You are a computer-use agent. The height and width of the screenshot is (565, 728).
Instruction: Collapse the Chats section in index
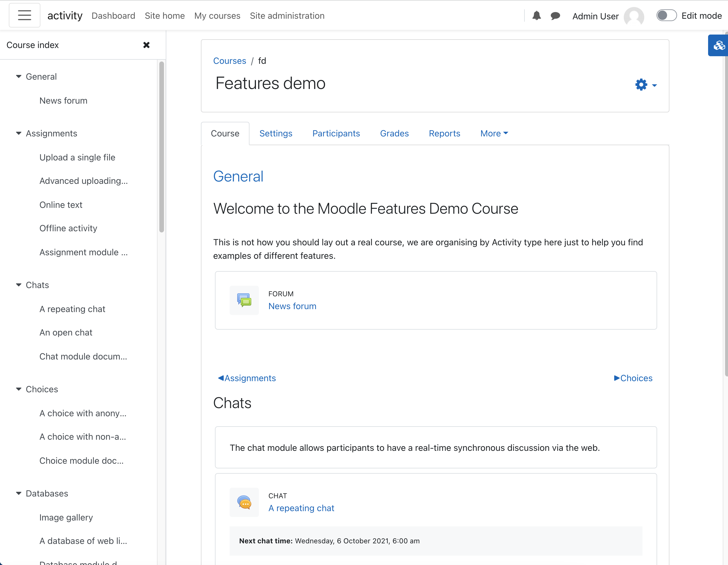point(19,285)
